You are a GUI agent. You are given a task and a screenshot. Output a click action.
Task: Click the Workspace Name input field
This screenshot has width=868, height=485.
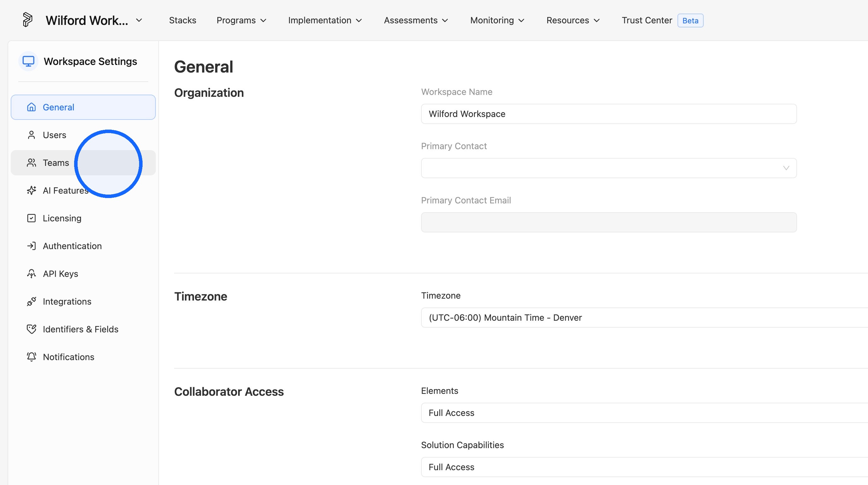[x=608, y=114]
